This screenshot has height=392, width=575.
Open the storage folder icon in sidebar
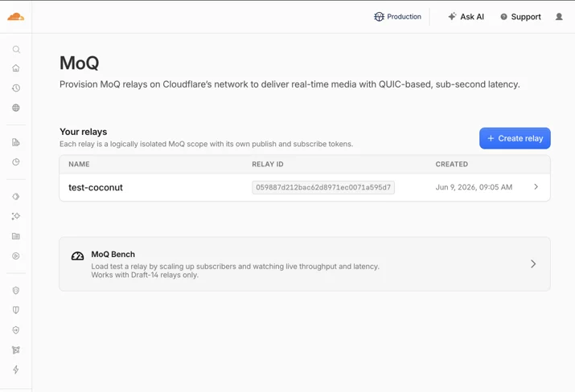point(16,236)
